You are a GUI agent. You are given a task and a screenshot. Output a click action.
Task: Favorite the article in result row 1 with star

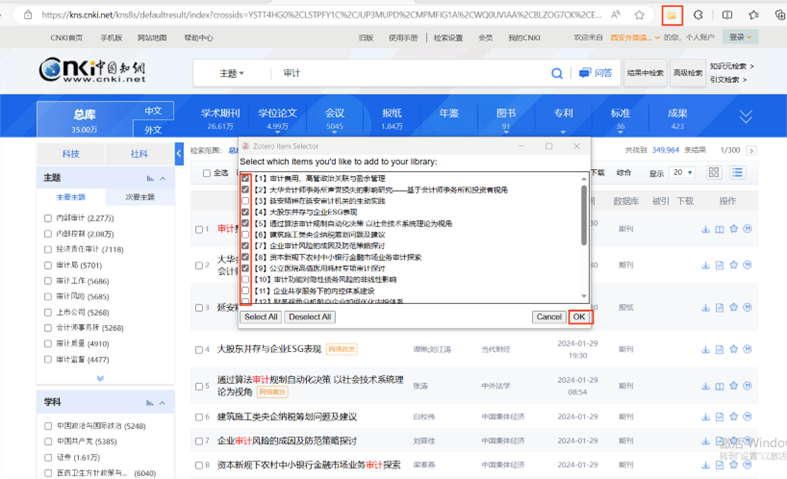point(733,229)
